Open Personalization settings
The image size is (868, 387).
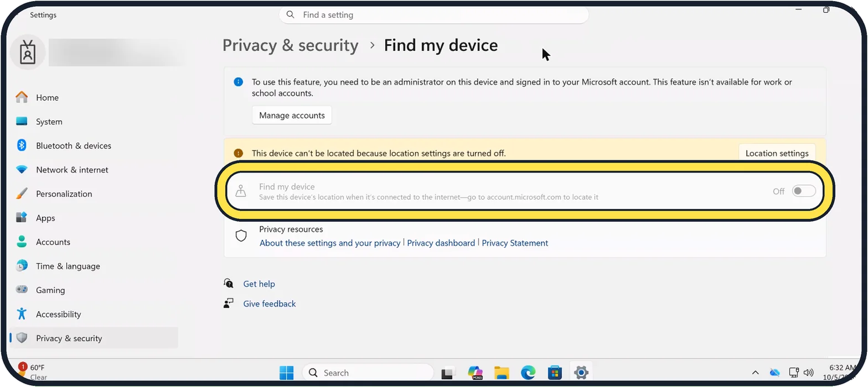point(94,194)
